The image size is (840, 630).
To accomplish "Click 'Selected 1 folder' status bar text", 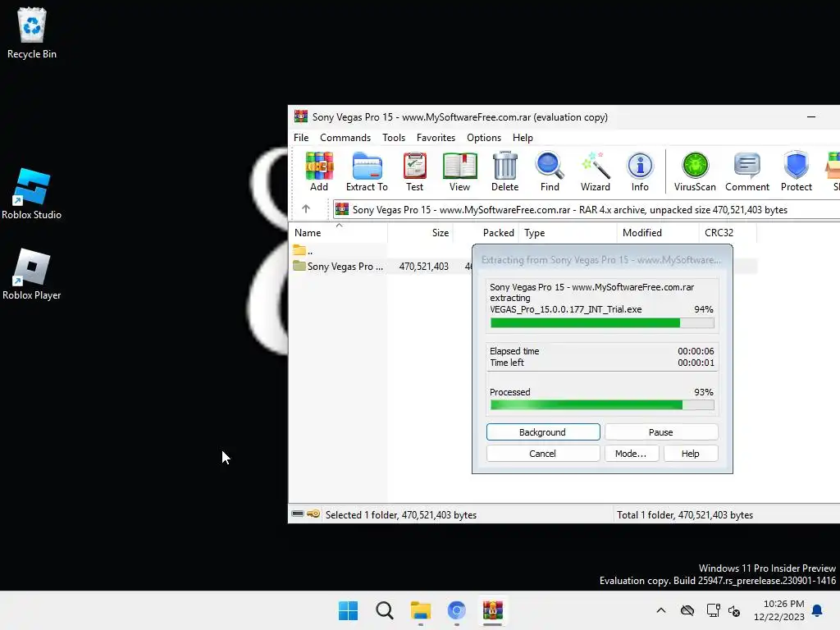I will pyautogui.click(x=400, y=515).
